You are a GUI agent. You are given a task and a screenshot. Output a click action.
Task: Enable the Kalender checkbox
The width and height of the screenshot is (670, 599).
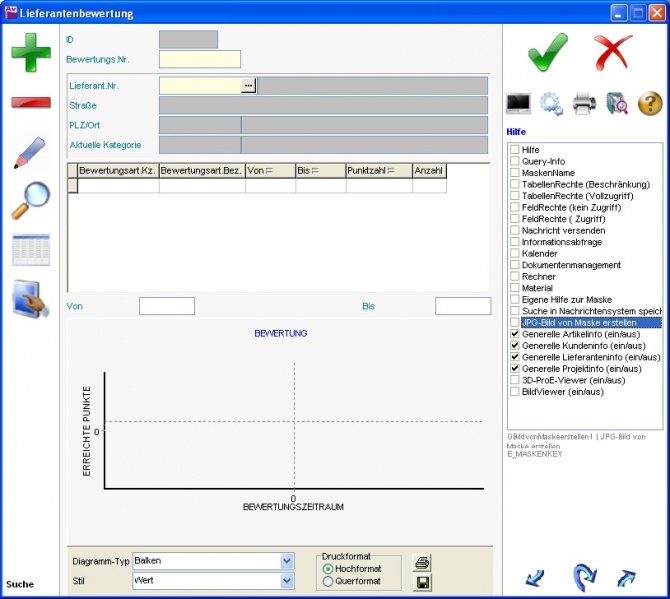(515, 254)
